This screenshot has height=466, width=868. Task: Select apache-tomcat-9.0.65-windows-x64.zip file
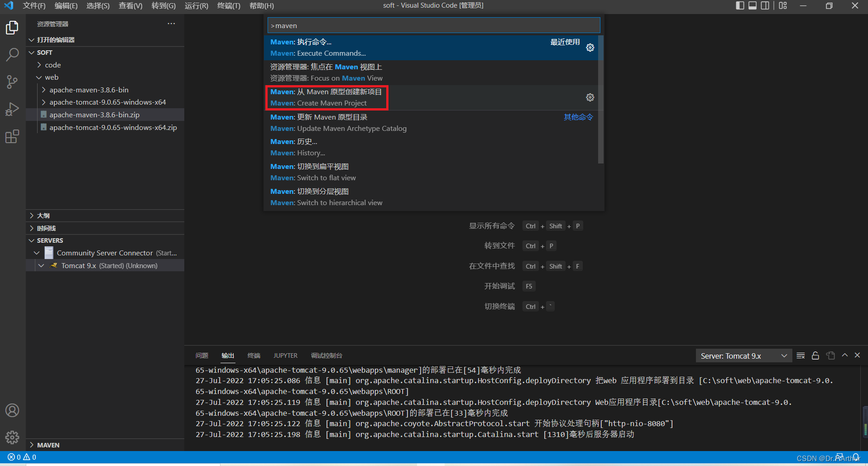tap(105, 127)
